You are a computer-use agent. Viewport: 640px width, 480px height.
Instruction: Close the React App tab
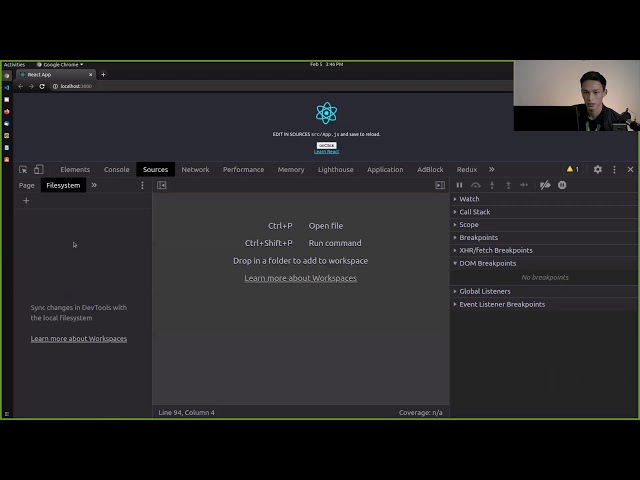[x=90, y=75]
